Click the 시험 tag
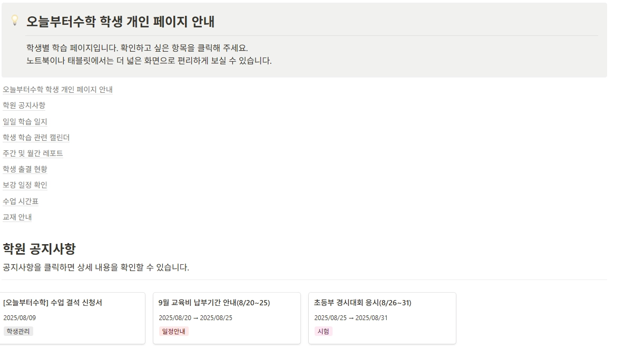644x357 pixels. tap(323, 332)
